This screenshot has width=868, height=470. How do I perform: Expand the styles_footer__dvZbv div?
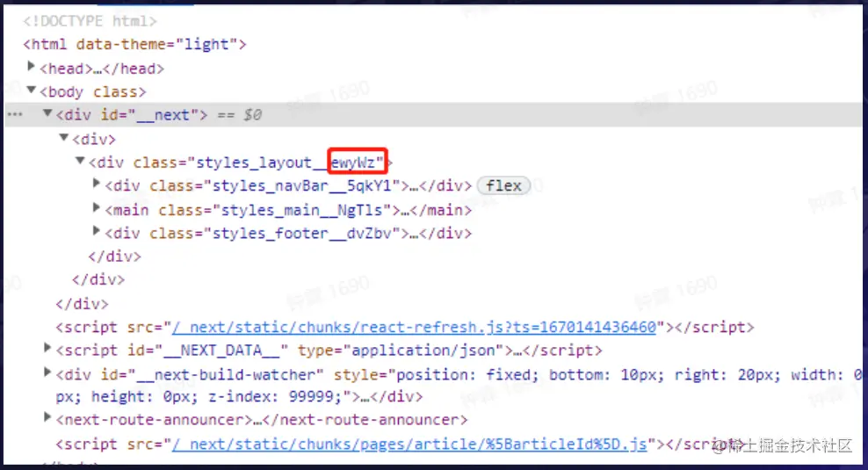tap(97, 231)
